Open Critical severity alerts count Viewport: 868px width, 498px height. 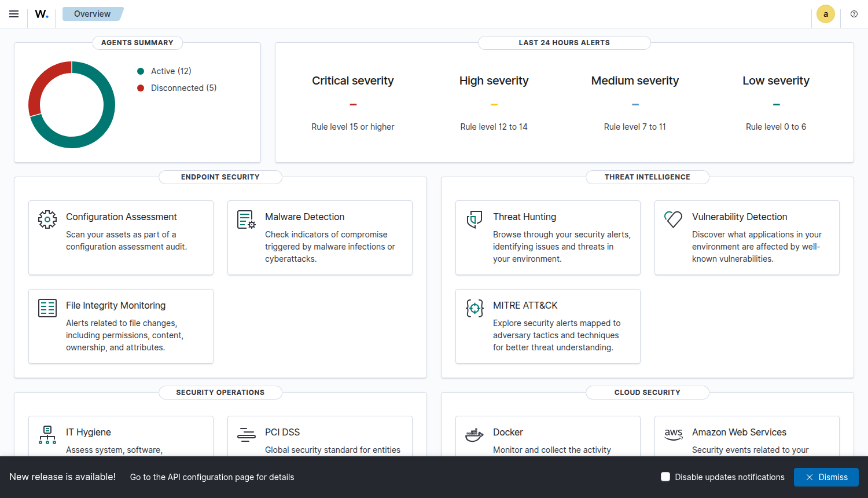pos(353,105)
